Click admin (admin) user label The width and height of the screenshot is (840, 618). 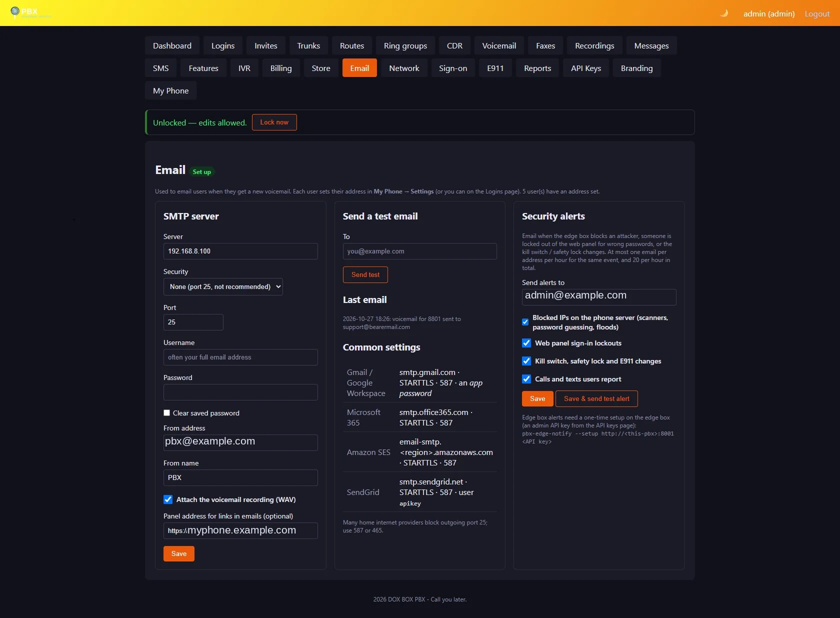point(768,14)
